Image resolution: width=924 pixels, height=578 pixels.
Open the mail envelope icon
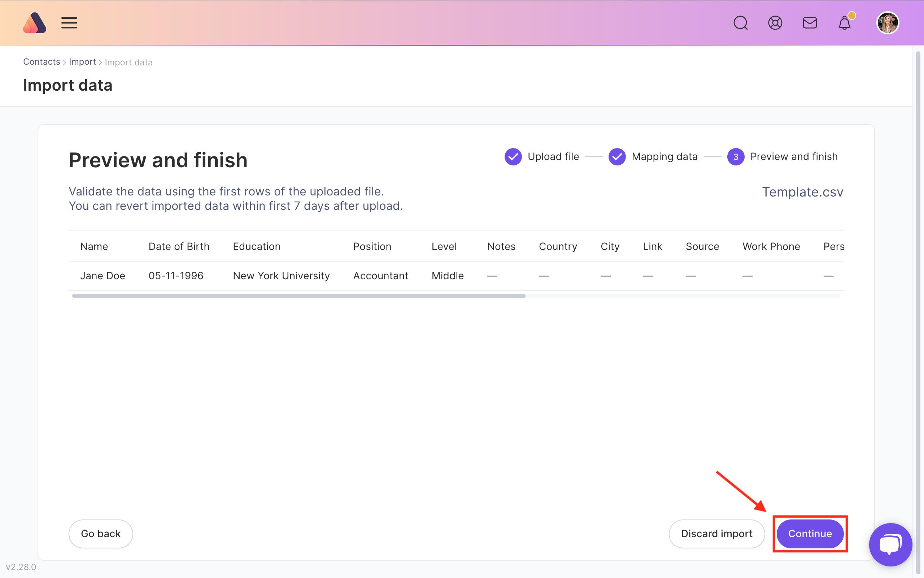click(x=810, y=23)
